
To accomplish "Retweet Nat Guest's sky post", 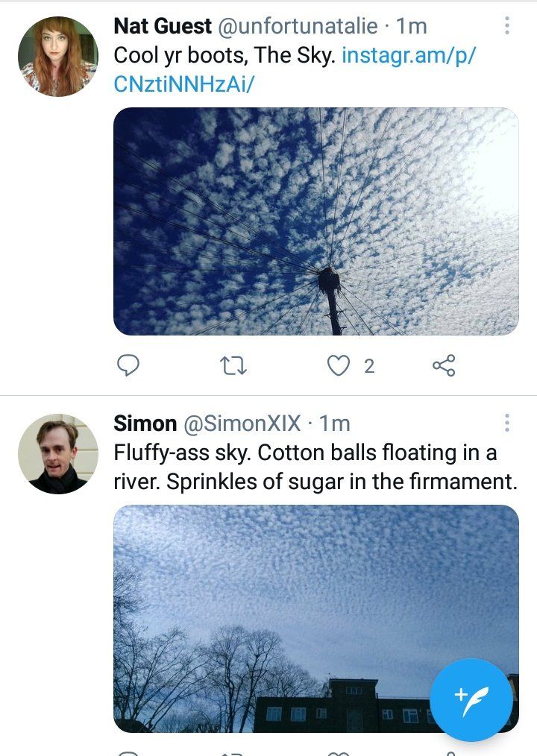I will tap(234, 365).
